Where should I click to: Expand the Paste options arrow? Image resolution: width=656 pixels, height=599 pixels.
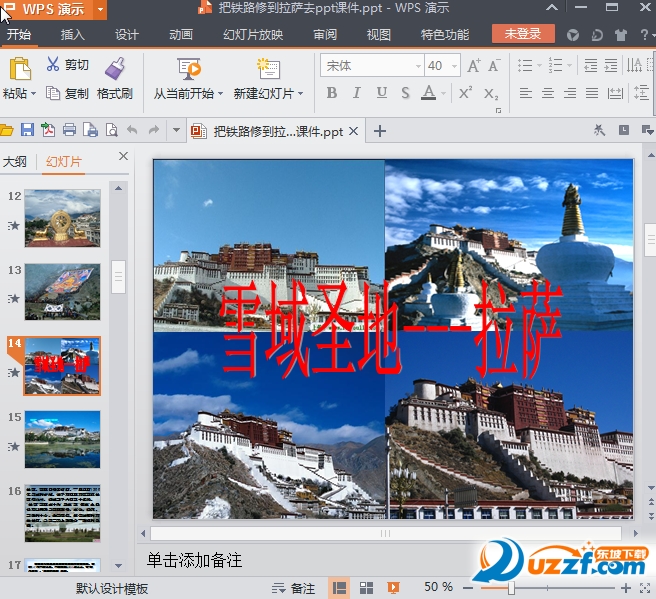33,94
